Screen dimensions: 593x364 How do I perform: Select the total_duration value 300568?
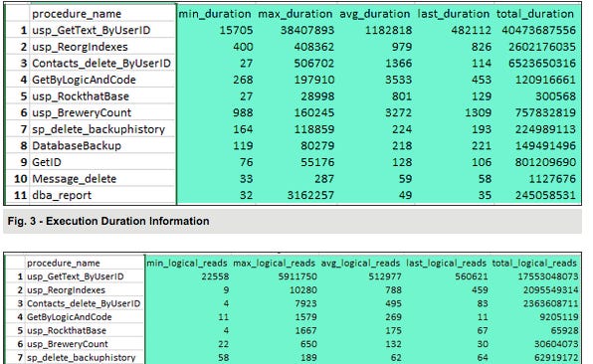555,96
